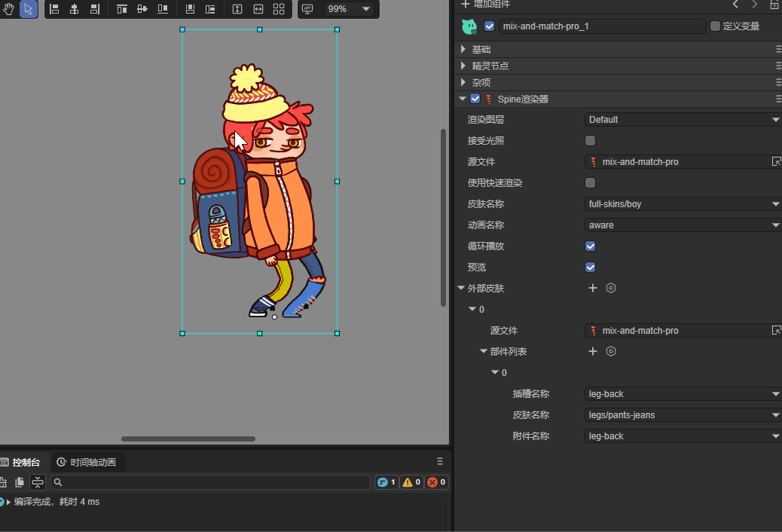Viewport: 782px width, 532px height.
Task: Open the 动画名称 dropdown showing aware
Action: pos(683,225)
